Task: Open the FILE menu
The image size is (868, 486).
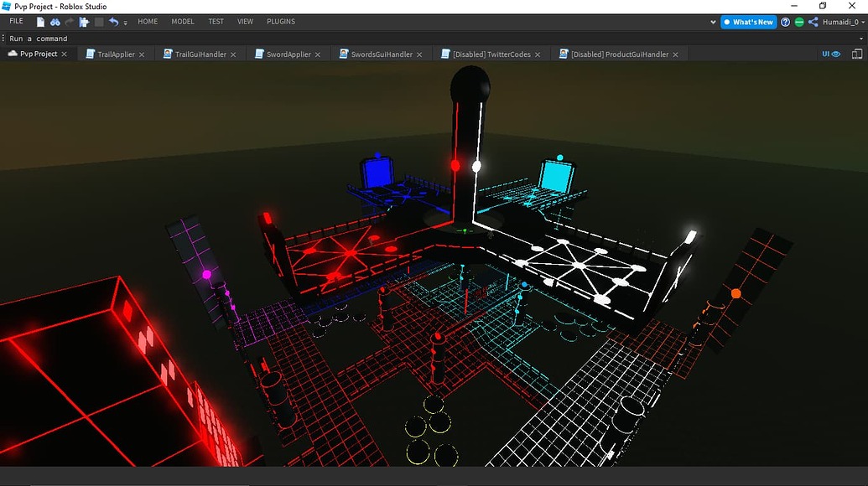Action: [x=15, y=21]
